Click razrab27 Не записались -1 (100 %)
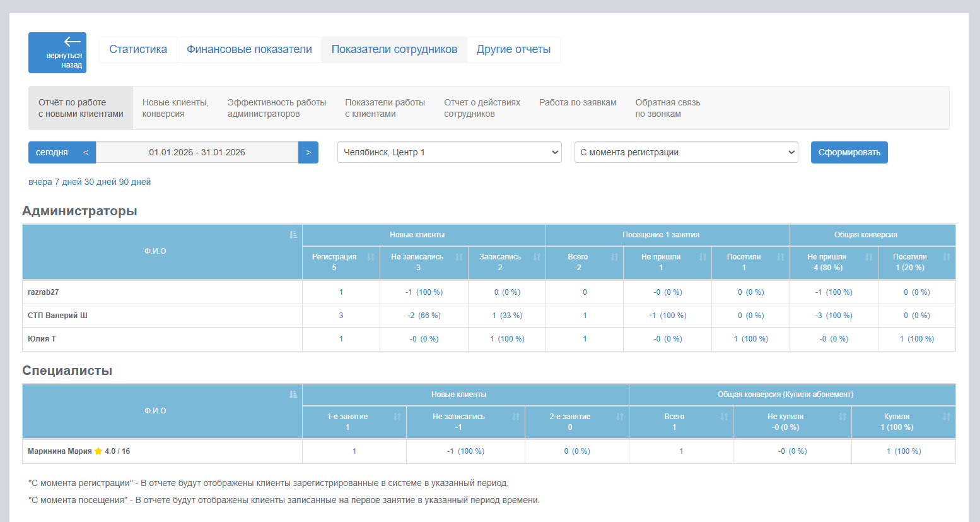The image size is (980, 522). pyautogui.click(x=424, y=292)
